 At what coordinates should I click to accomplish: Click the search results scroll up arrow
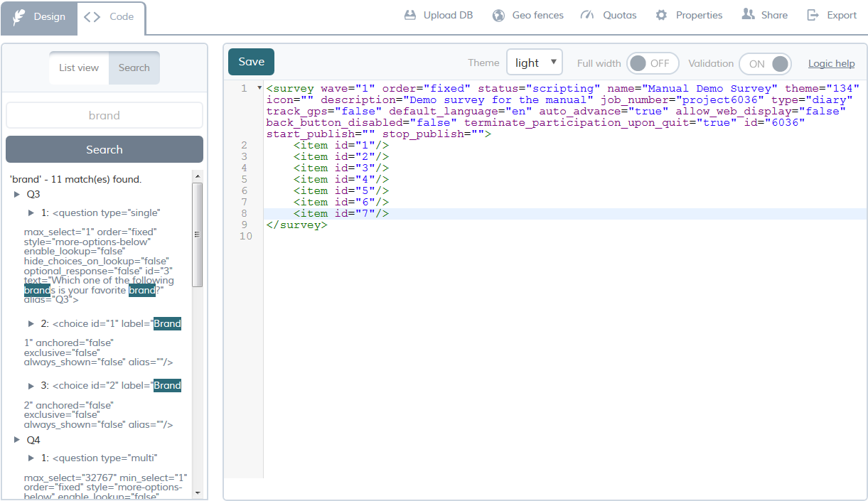[198, 176]
